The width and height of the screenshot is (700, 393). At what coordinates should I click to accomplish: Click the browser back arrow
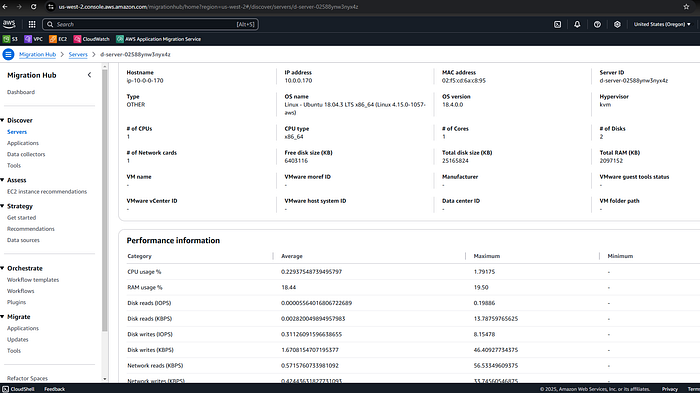click(5, 7)
